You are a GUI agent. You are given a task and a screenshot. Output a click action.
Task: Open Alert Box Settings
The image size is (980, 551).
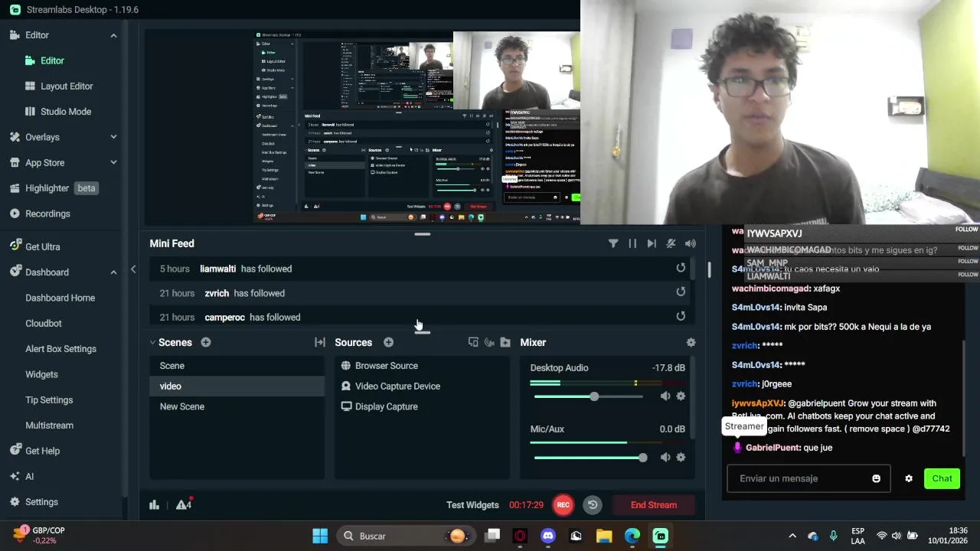[60, 348]
